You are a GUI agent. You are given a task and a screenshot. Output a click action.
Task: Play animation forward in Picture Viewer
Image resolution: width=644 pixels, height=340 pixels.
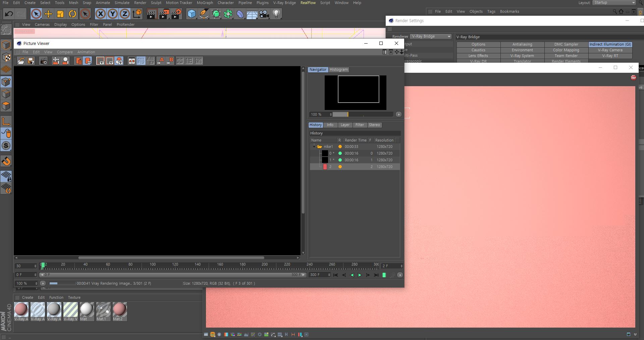point(360,275)
